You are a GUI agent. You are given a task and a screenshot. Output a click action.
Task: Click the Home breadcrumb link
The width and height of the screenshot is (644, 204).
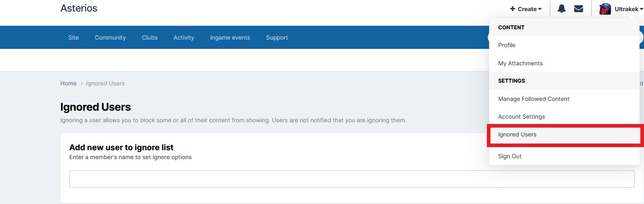tap(69, 84)
